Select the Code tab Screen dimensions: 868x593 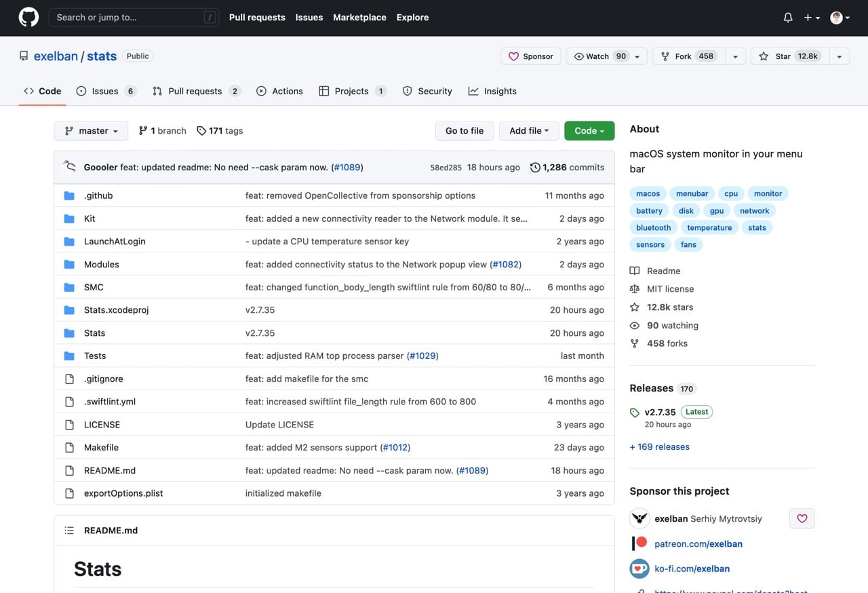point(42,91)
